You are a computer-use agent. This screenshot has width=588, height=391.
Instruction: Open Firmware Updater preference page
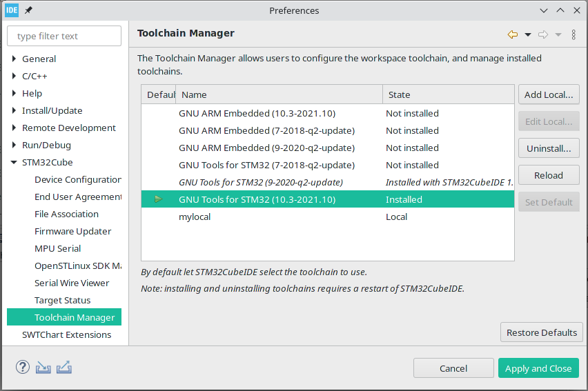72,231
